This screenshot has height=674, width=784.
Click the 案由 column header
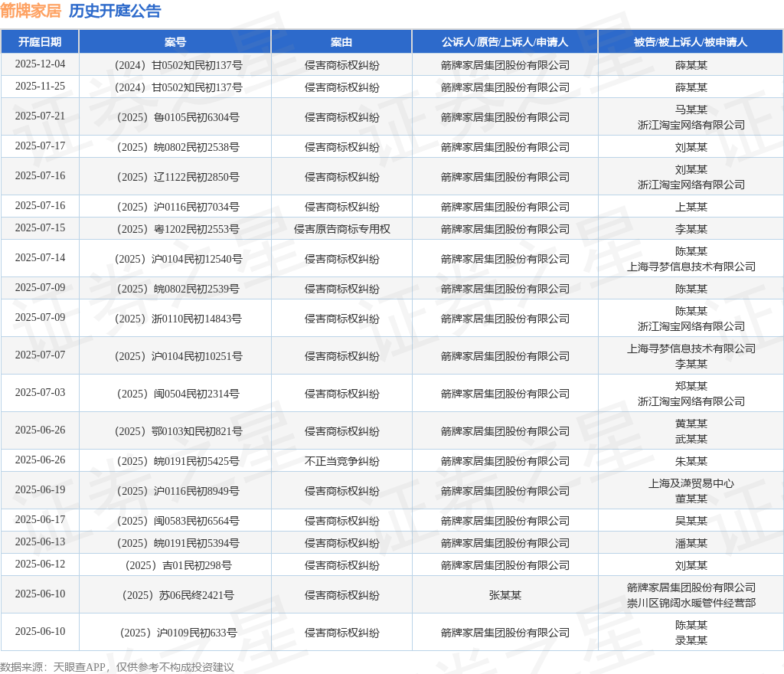(341, 42)
